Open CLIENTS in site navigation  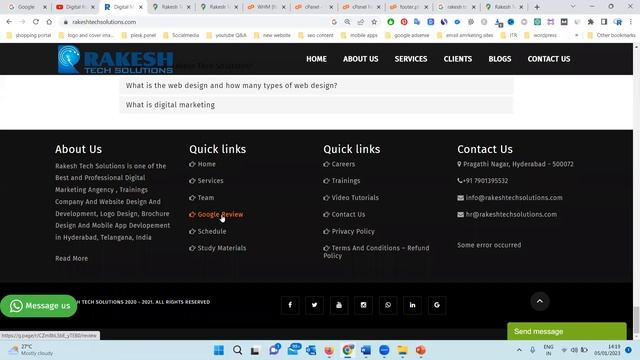pyautogui.click(x=458, y=59)
